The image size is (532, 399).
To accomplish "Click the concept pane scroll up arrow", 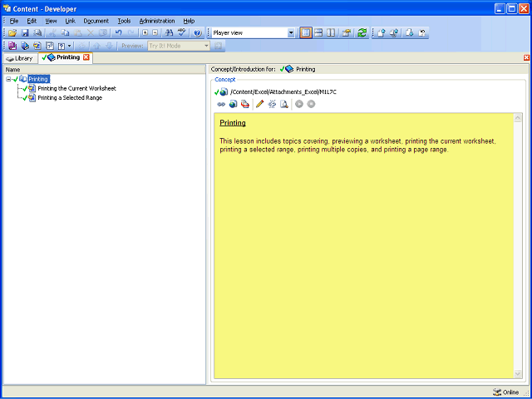I will point(518,118).
